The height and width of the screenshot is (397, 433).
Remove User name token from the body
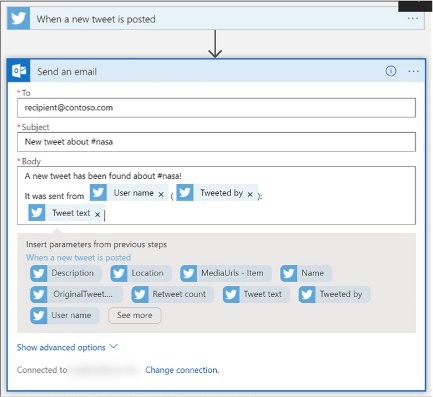point(161,194)
